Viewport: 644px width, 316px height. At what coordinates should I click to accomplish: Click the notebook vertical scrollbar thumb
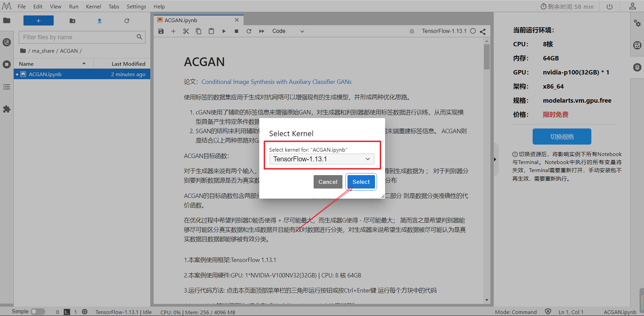coord(487,57)
